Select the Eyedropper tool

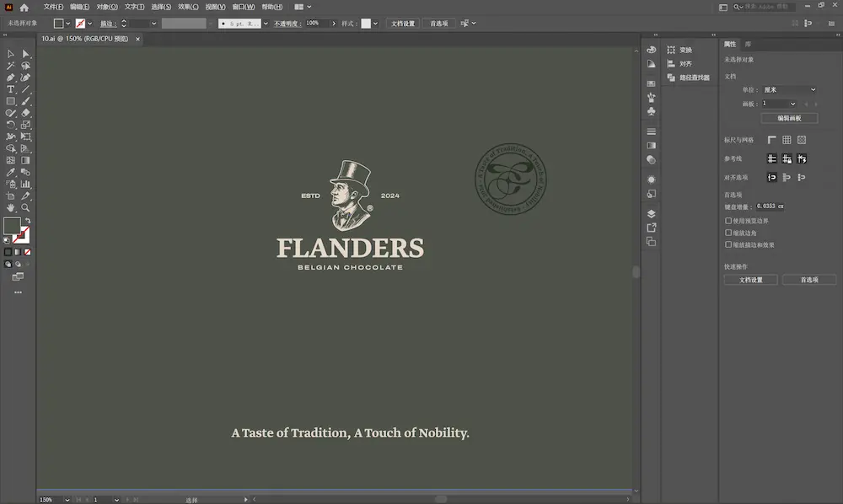point(10,172)
